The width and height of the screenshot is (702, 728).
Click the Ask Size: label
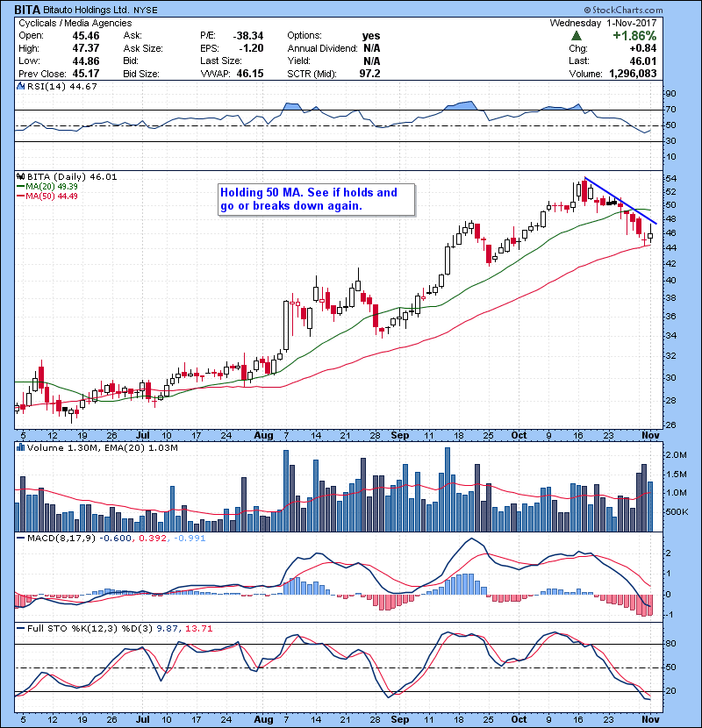click(143, 48)
